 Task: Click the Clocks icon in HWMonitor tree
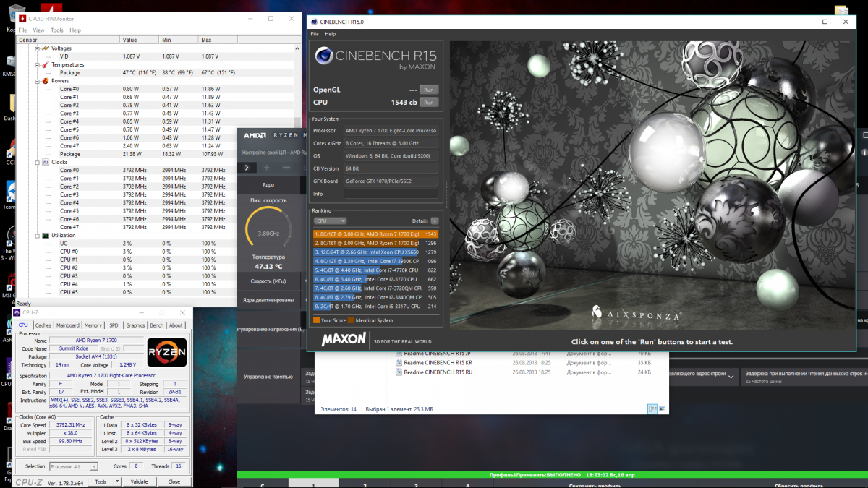[x=46, y=162]
